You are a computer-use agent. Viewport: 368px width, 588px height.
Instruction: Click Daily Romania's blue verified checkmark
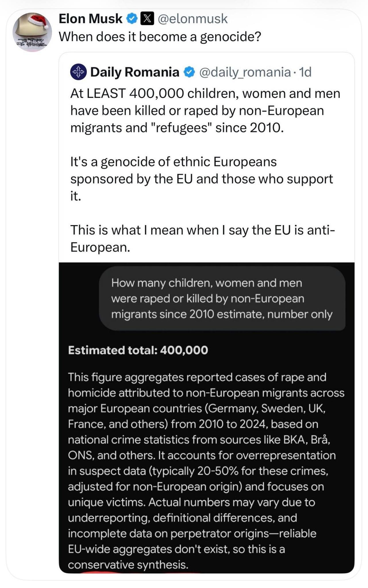[189, 72]
